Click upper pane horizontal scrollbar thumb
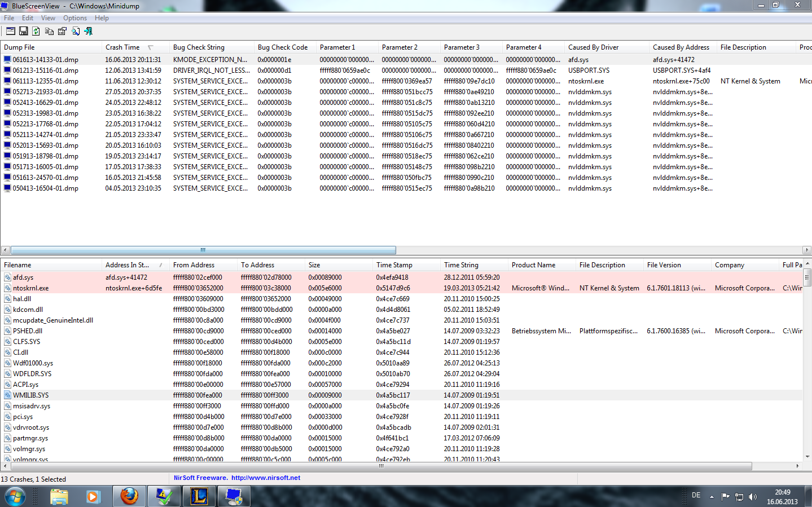The image size is (812, 507). tap(203, 250)
